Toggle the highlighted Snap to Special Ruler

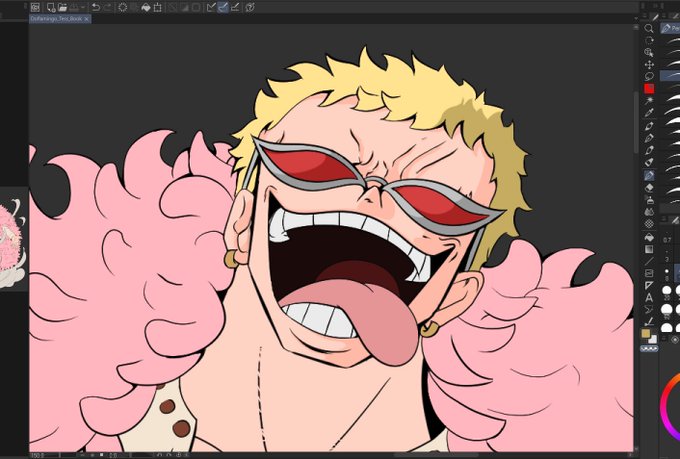click(x=223, y=7)
